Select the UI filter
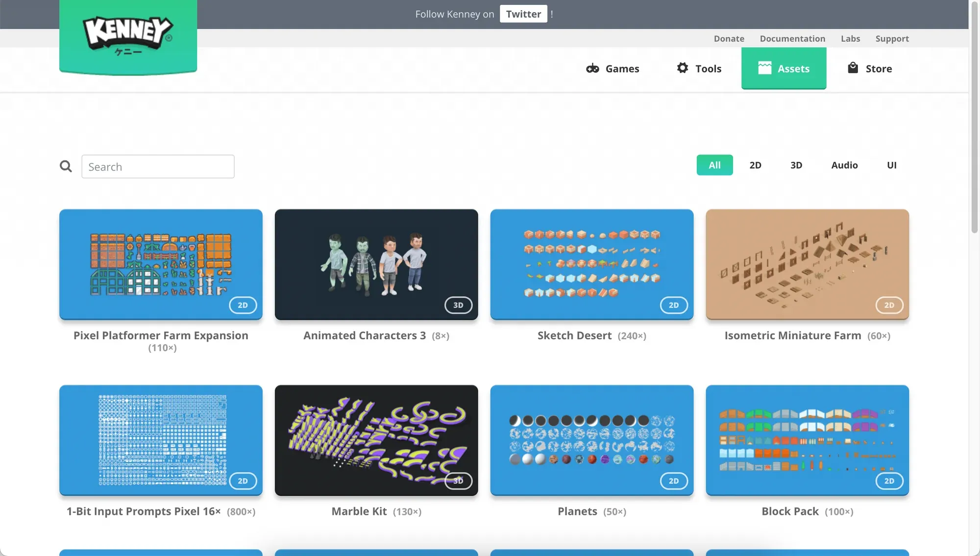This screenshot has height=556, width=980. click(x=891, y=165)
